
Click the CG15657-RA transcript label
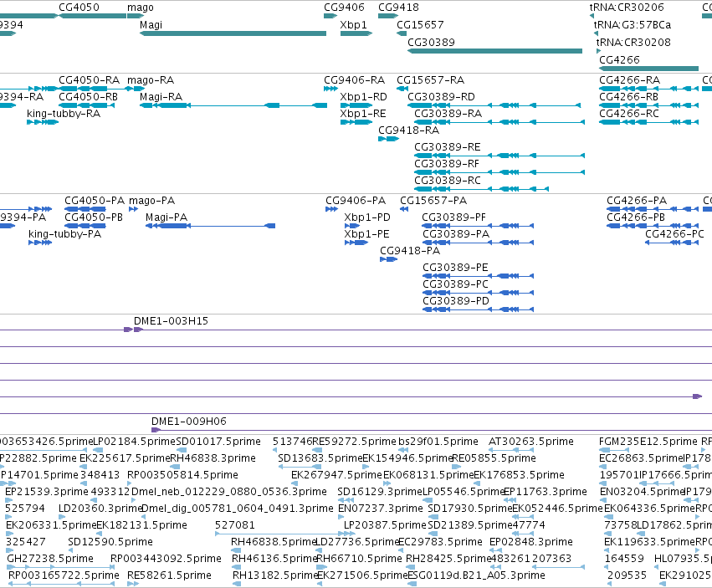(431, 80)
